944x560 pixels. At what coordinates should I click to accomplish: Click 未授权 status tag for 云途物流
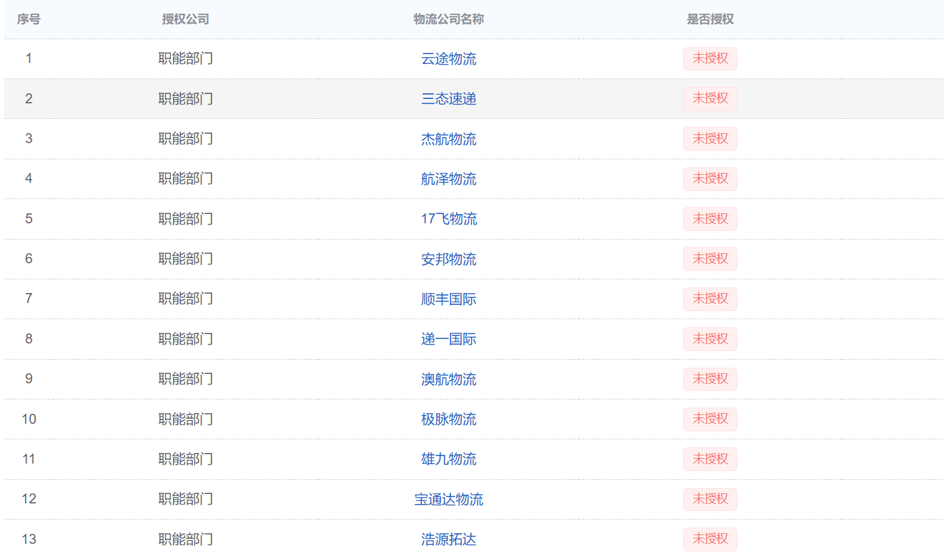coord(709,59)
